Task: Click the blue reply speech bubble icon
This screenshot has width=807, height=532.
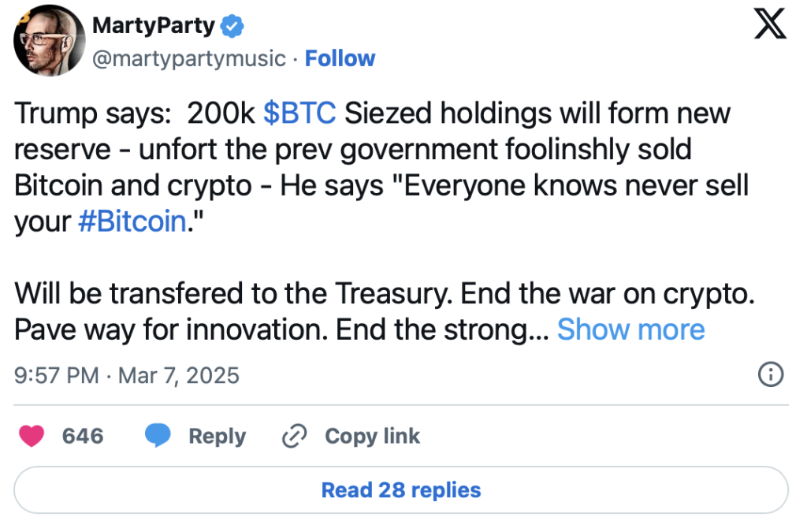Action: [x=158, y=436]
